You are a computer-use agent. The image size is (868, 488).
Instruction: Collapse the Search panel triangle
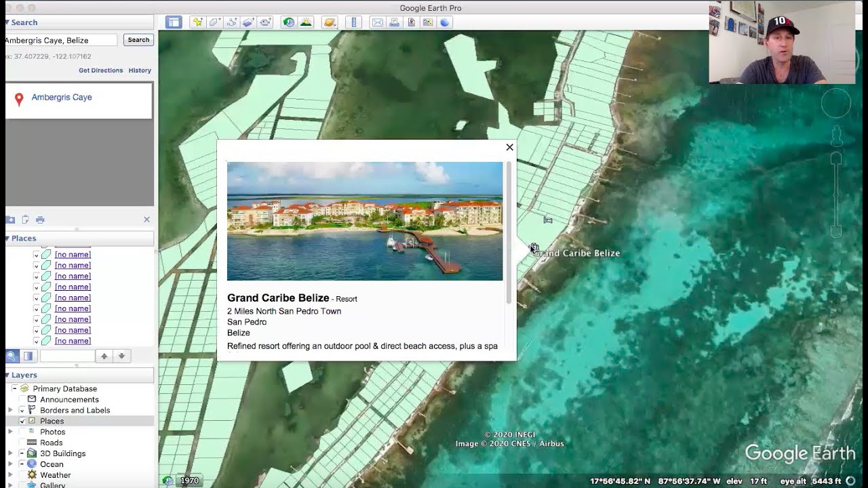click(x=7, y=22)
